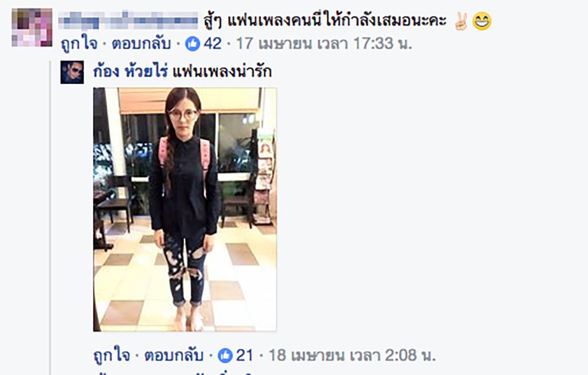The width and height of the screenshot is (588, 375).
Task: Open ก้อง ห้วยไร่'s sunglasses profile avatar
Action: click(72, 72)
